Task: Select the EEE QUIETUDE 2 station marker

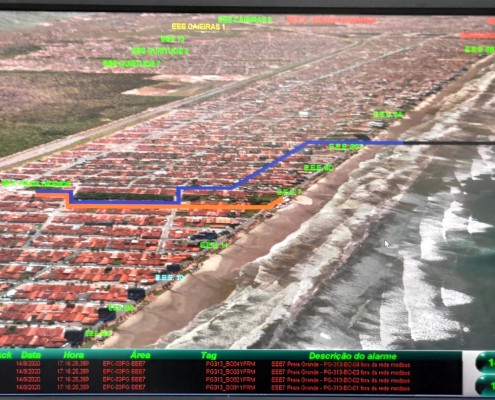Action: (160, 51)
